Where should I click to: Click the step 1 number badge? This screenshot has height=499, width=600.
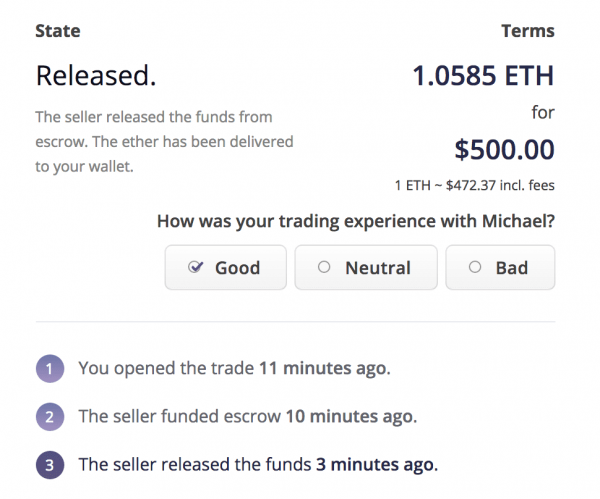pyautogui.click(x=50, y=368)
